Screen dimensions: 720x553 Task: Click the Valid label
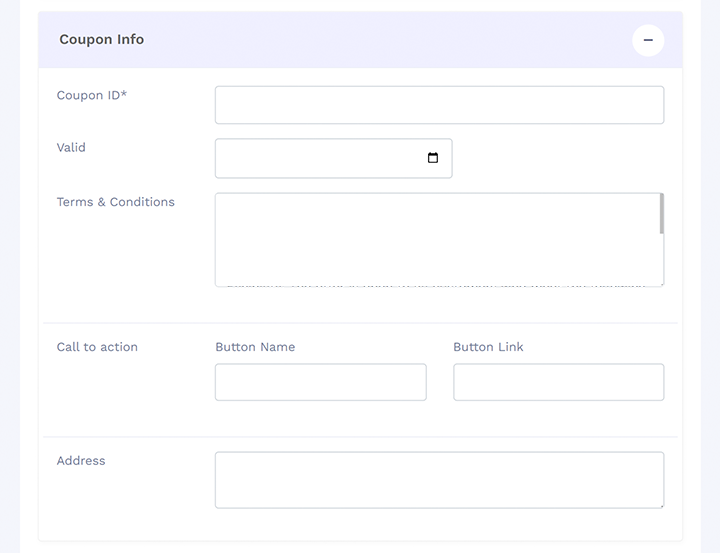pyautogui.click(x=71, y=147)
